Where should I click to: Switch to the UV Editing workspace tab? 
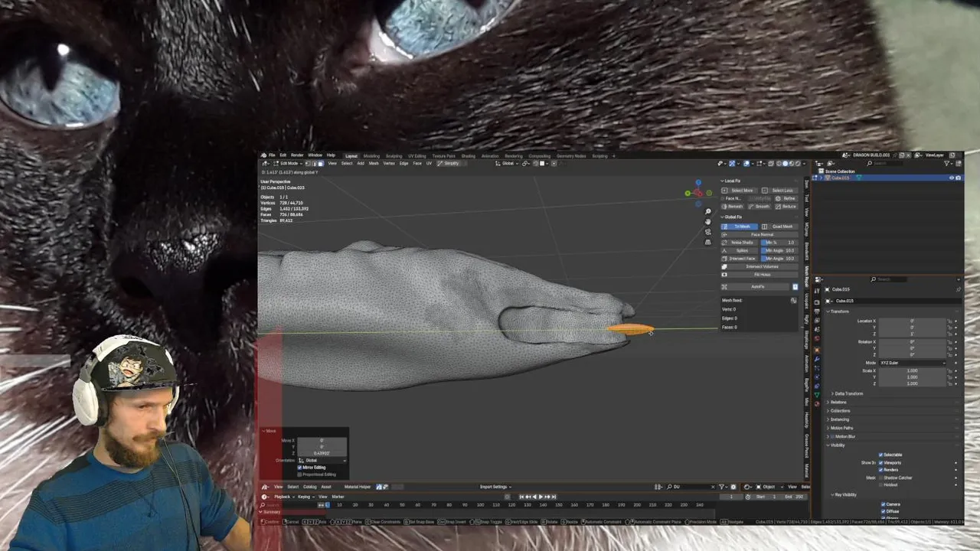pos(417,156)
